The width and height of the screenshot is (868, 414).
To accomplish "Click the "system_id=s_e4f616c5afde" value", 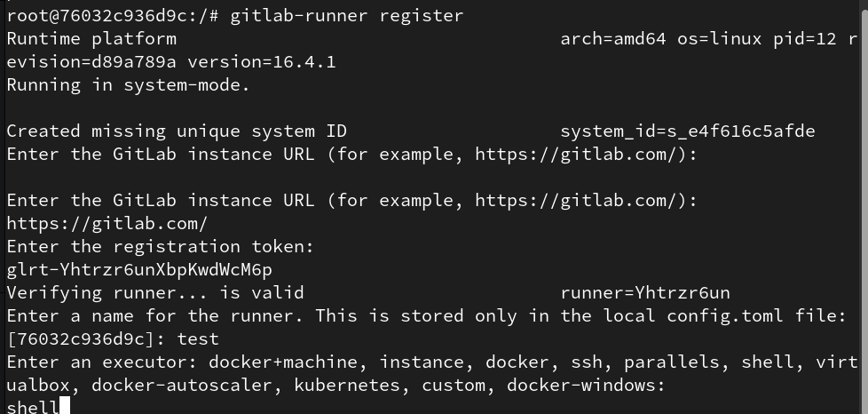I will pos(687,131).
